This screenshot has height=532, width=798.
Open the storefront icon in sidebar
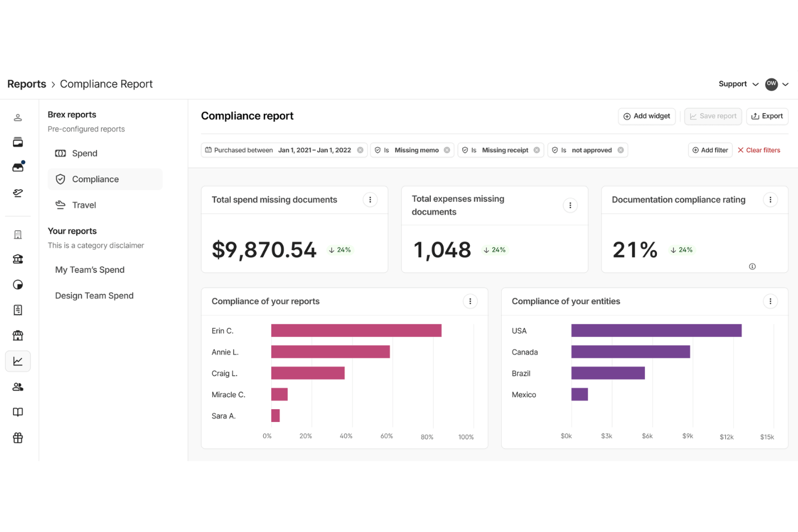(18, 335)
